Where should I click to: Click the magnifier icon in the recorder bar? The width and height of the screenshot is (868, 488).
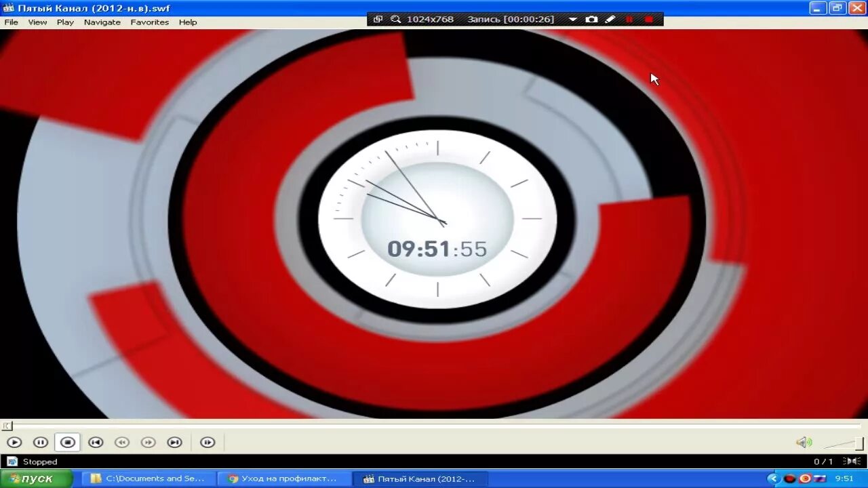[x=395, y=19]
